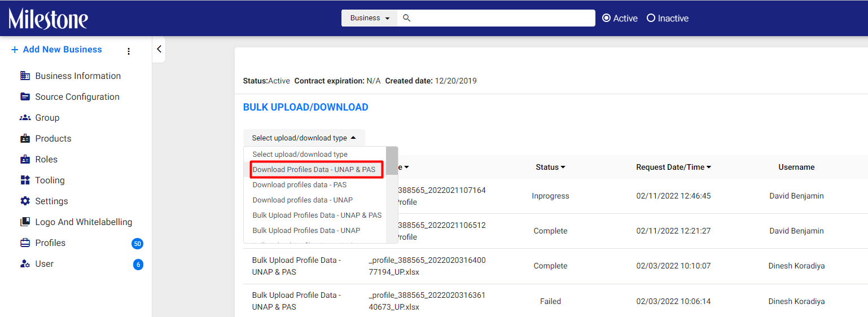Click the Roles ID card icon
This screenshot has width=868, height=317.
[x=25, y=159]
